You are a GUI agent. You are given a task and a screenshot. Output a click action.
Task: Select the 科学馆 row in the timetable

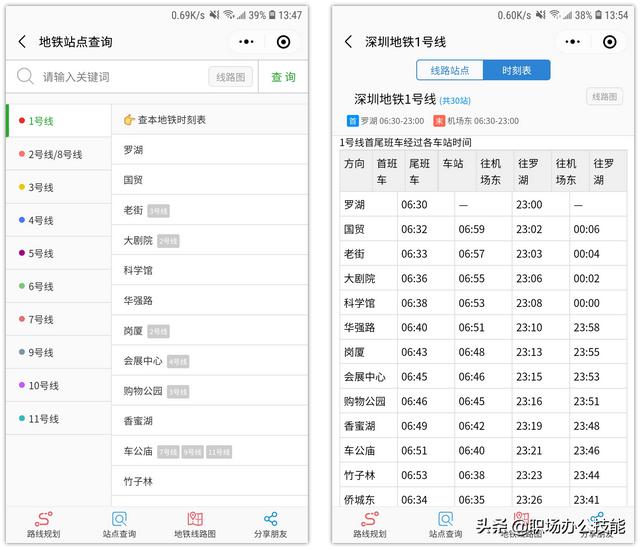[483, 303]
